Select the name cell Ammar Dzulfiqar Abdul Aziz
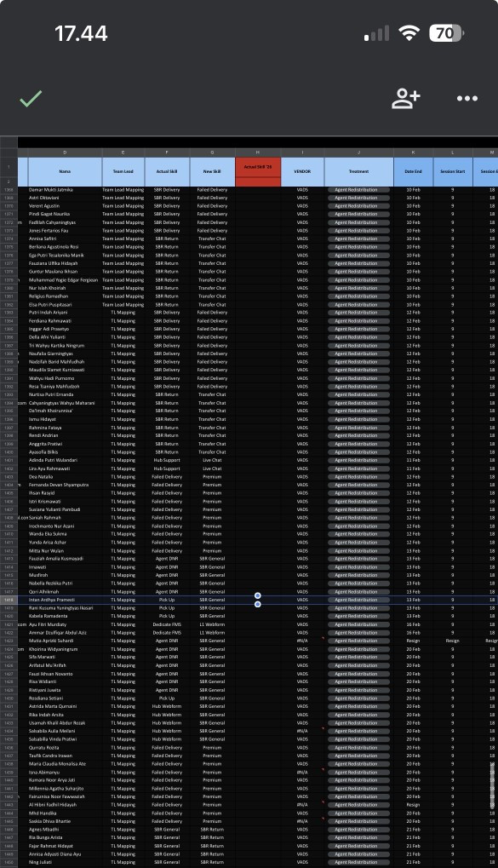498x868 pixels. click(65, 632)
